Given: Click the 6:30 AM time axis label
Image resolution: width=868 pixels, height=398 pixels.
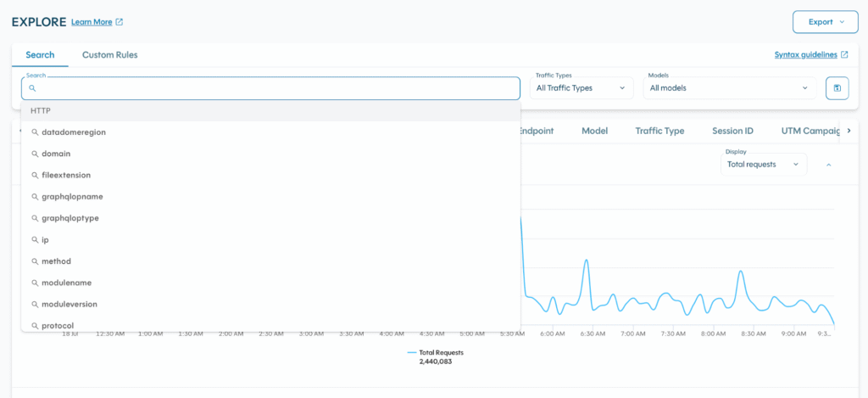Looking at the screenshot, I should click(593, 334).
